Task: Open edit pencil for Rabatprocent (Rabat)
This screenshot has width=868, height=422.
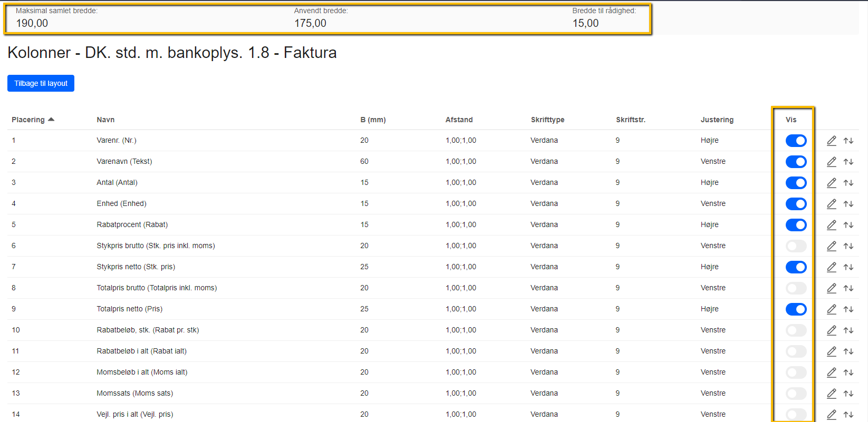Action: pyautogui.click(x=832, y=225)
